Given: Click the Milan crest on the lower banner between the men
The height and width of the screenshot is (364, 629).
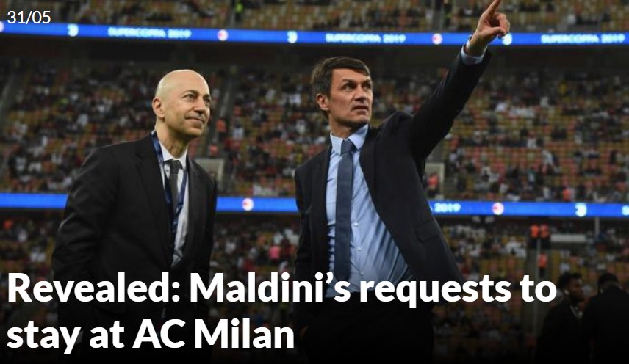Looking at the screenshot, I should [x=248, y=204].
